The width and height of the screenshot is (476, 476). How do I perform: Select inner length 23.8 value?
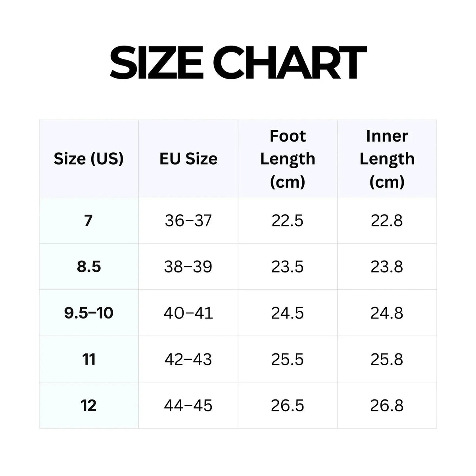(387, 267)
